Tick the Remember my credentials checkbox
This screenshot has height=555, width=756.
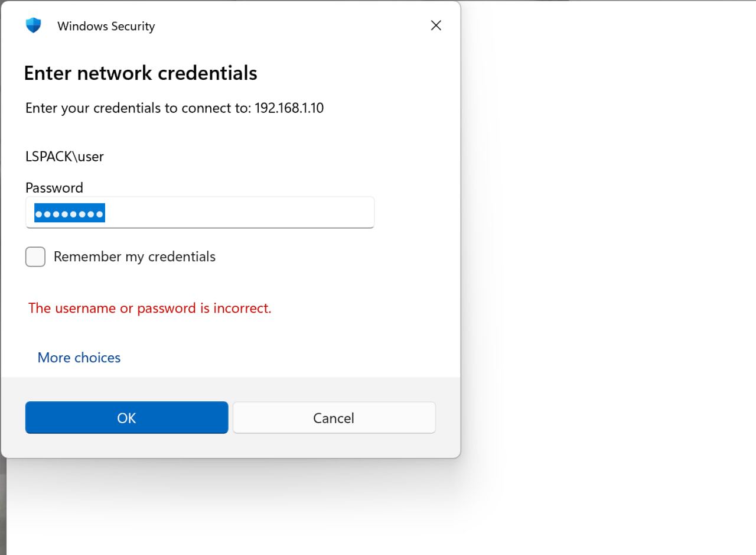click(35, 257)
